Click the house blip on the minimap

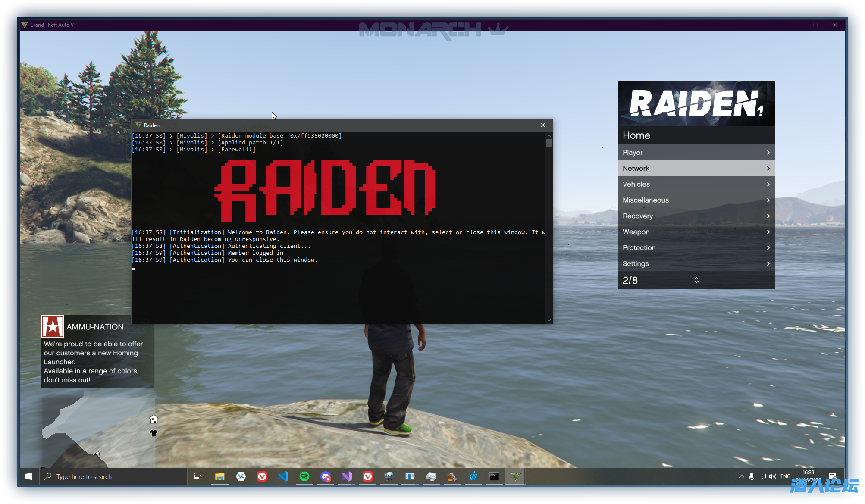pyautogui.click(x=154, y=419)
